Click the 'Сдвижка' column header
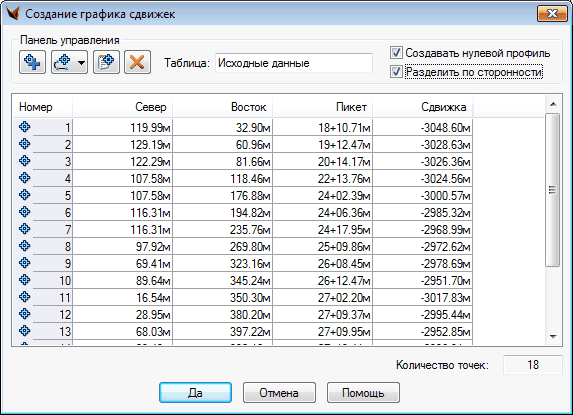573x415 pixels. click(x=422, y=107)
